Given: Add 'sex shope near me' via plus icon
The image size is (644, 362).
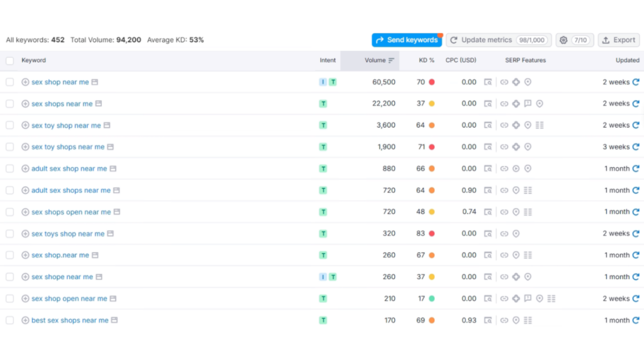Looking at the screenshot, I should pyautogui.click(x=25, y=277).
